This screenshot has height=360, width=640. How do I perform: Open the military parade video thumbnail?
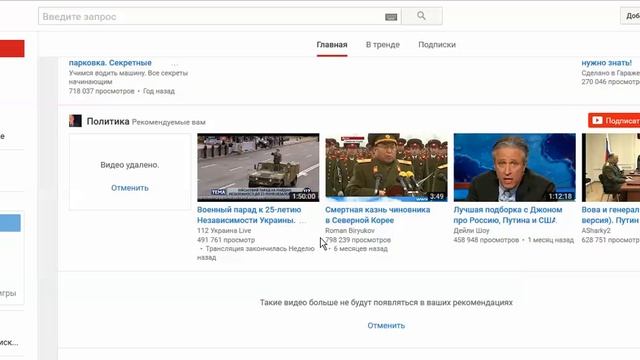point(258,167)
